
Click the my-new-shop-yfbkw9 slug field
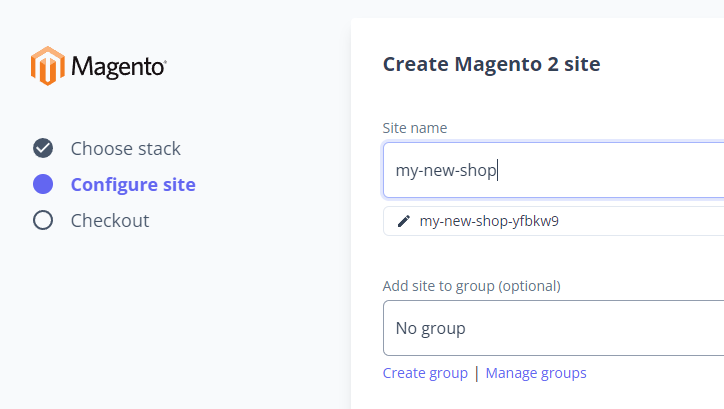tap(553, 221)
